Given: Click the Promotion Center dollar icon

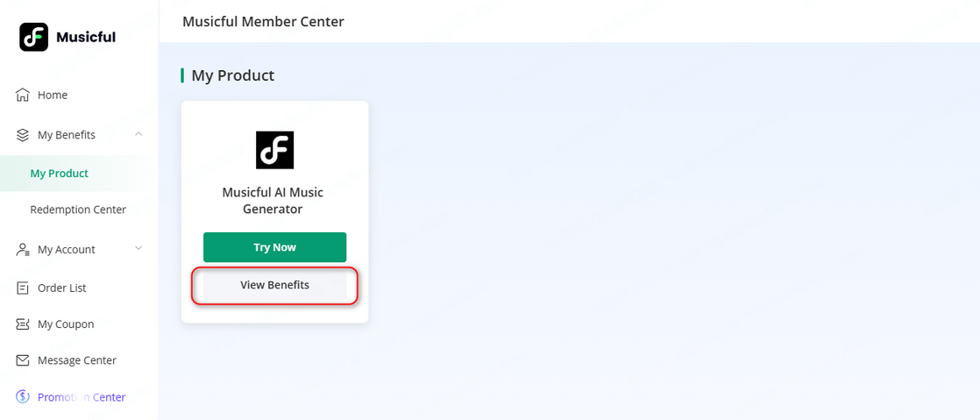Looking at the screenshot, I should coord(23,397).
